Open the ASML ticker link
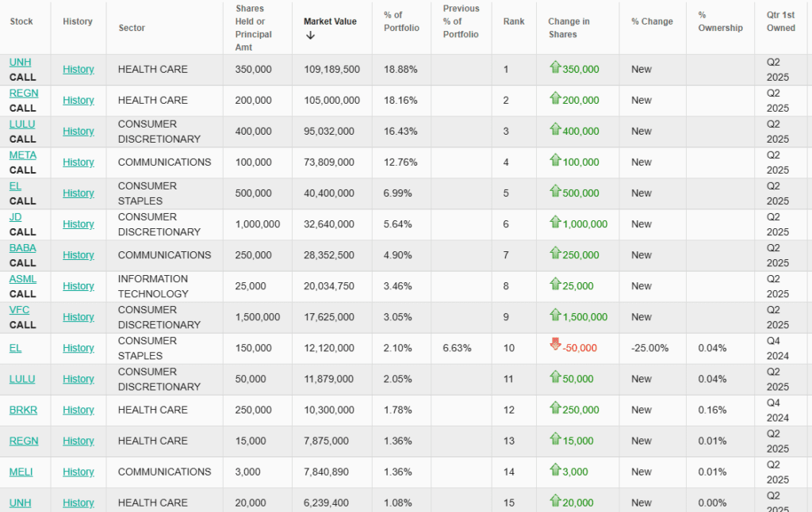Image resolution: width=812 pixels, height=512 pixels. (x=23, y=279)
